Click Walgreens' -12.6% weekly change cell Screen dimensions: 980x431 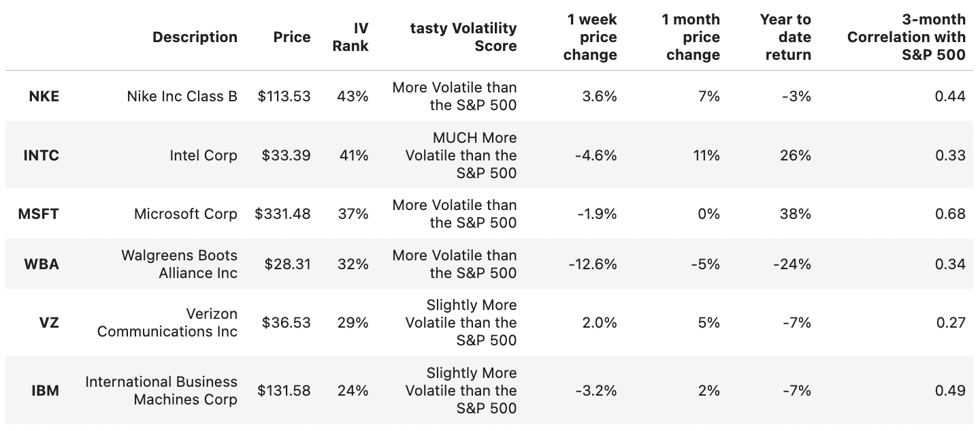click(x=593, y=264)
